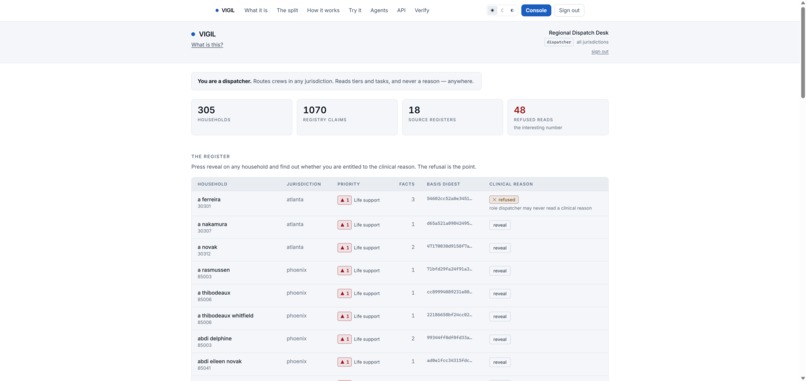Click the phoenix jurisdiction in a rasmussen row
This screenshot has height=381, width=806.
pos(297,270)
